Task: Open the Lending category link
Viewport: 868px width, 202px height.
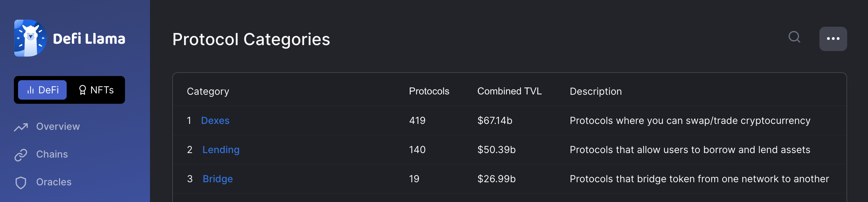Action: [221, 150]
